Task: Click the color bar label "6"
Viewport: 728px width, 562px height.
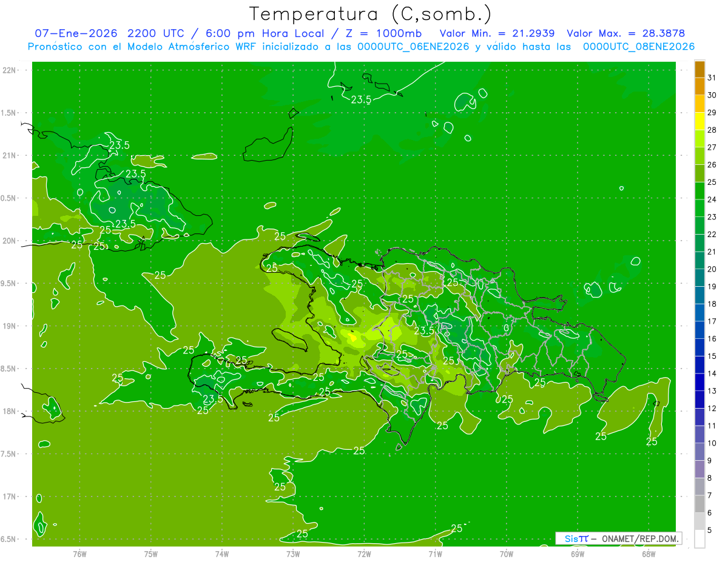Action: tap(710, 513)
